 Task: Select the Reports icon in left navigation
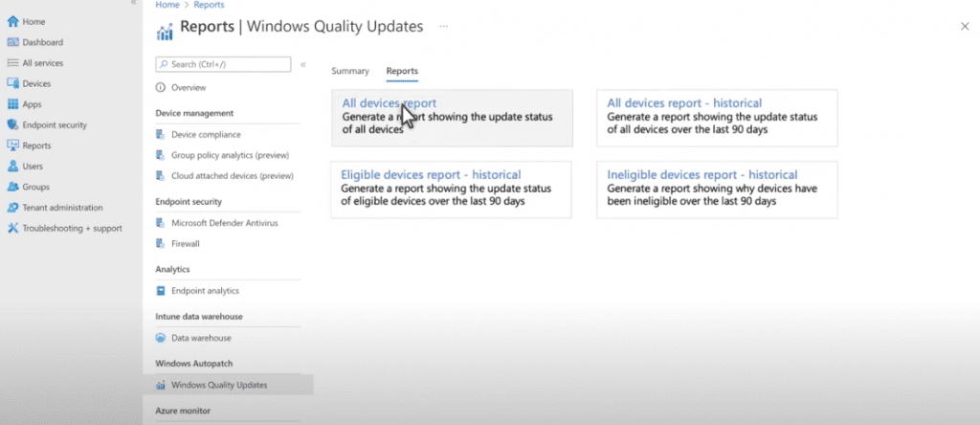tap(12, 145)
